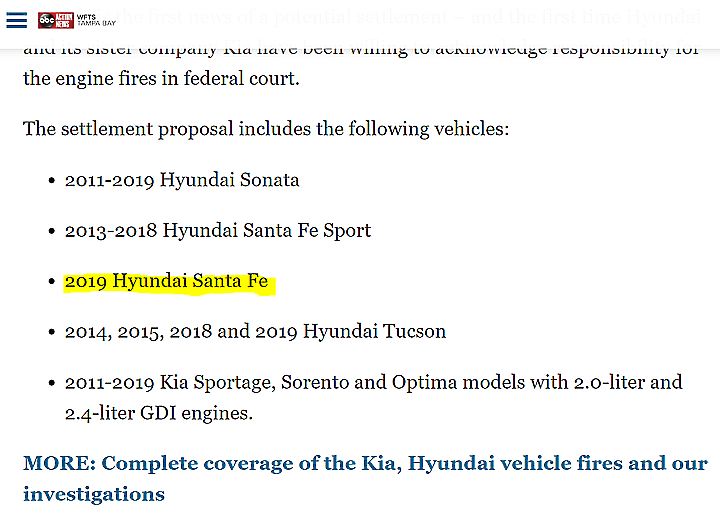Click the '2.4-liter GDI engines.' text line
720x506 pixels.
pyautogui.click(x=159, y=413)
